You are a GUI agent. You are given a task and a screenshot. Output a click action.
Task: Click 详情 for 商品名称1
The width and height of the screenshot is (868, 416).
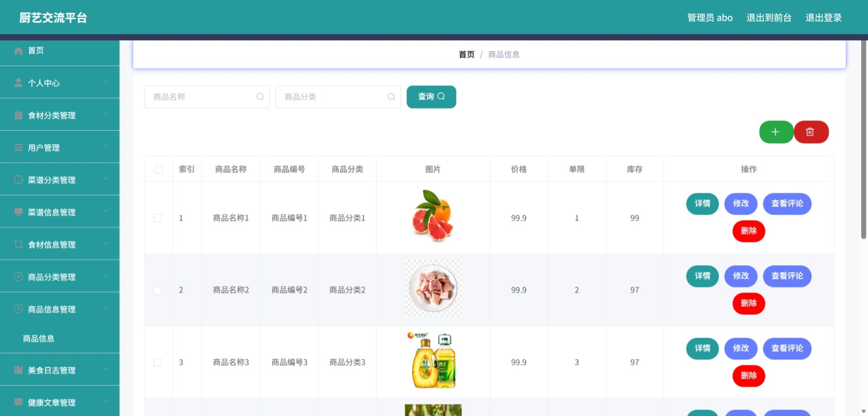click(703, 204)
